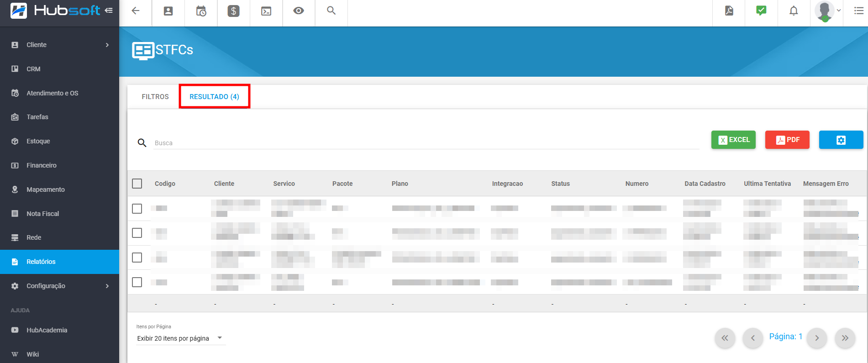This screenshot has width=868, height=363.
Task: Open the green chat checkmark icon
Action: [761, 11]
